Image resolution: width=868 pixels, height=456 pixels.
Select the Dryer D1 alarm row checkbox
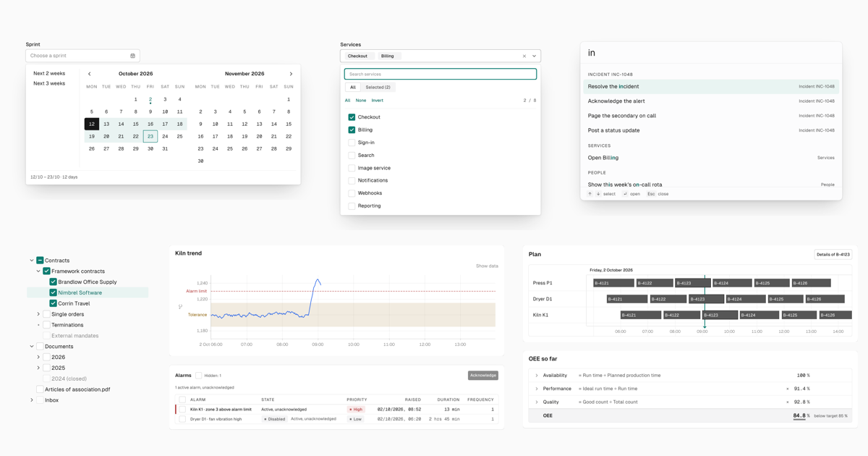[182, 419]
